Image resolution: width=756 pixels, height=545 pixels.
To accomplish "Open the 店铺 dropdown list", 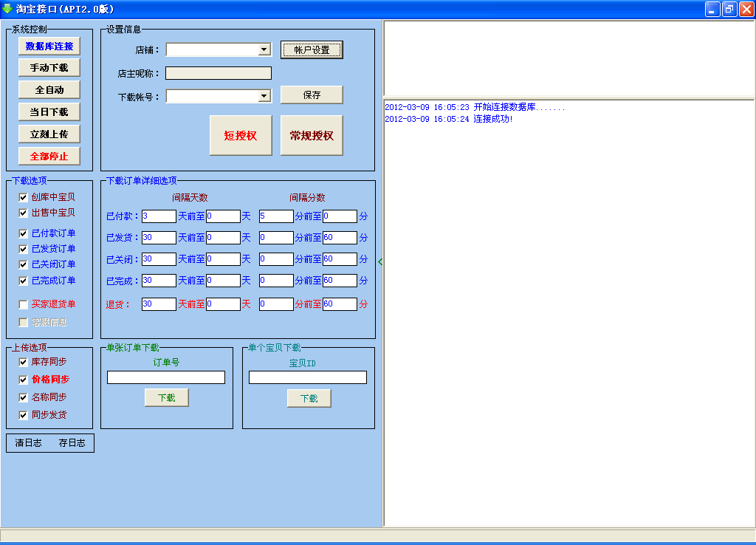I will coord(264,50).
